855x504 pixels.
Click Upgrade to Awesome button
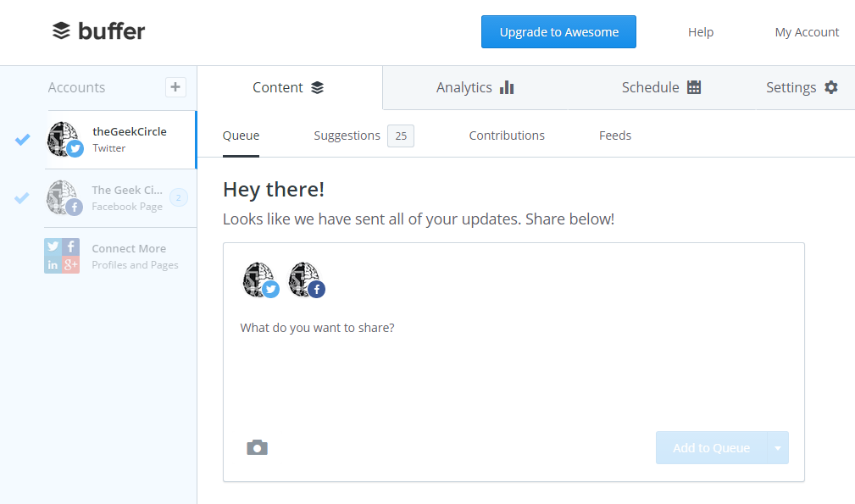tap(558, 31)
